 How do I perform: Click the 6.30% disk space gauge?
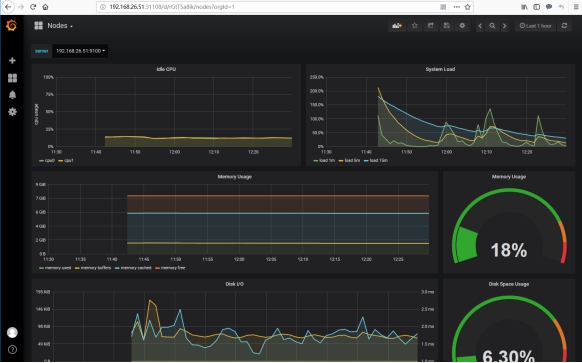(x=509, y=356)
